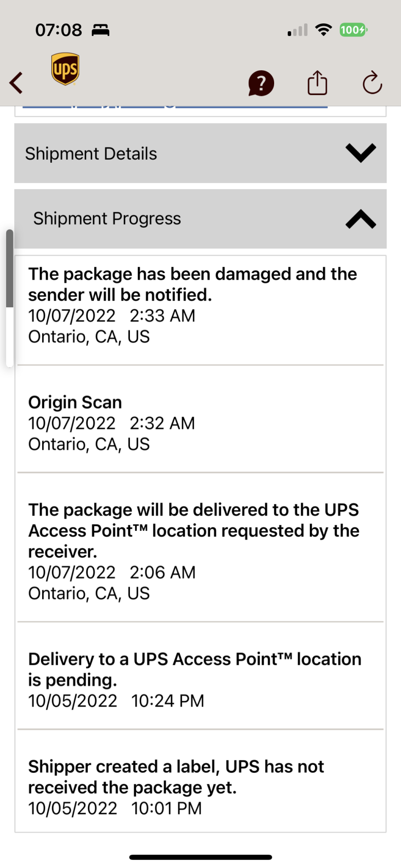Tap the back arrow icon
The image size is (401, 868).
pos(17,83)
